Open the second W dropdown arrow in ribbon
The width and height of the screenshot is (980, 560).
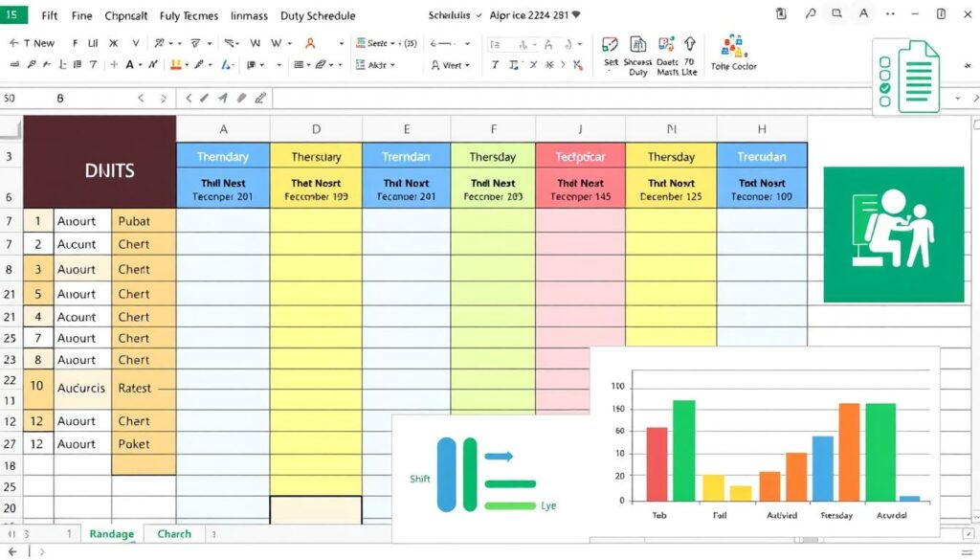pos(289,43)
